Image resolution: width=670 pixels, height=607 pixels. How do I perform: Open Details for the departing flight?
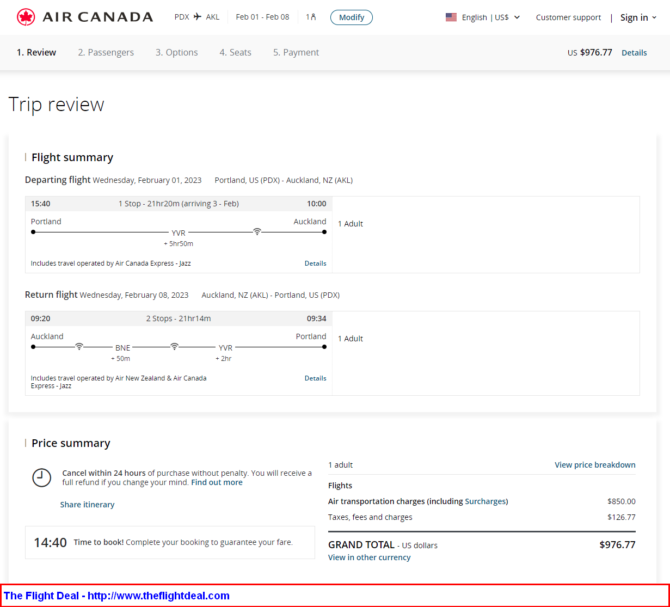[x=315, y=264]
